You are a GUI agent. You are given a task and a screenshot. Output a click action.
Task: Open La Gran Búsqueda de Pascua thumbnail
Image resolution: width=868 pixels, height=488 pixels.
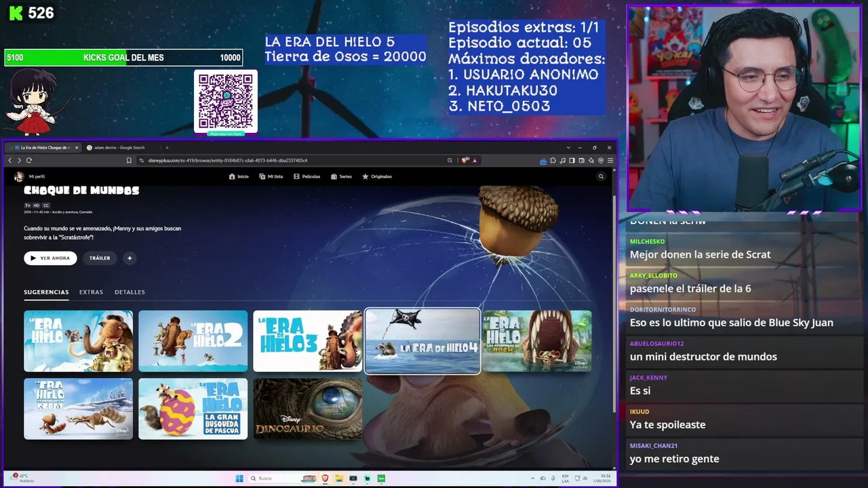[193, 409]
